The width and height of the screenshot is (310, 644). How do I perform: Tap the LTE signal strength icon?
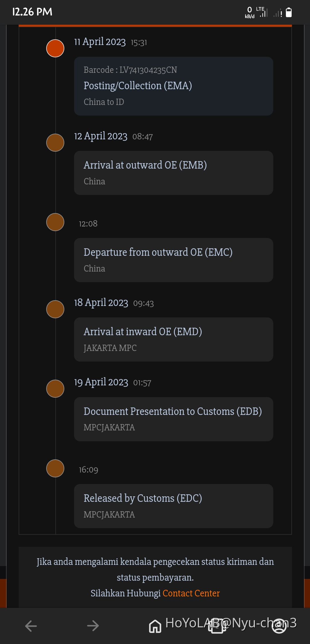(263, 13)
